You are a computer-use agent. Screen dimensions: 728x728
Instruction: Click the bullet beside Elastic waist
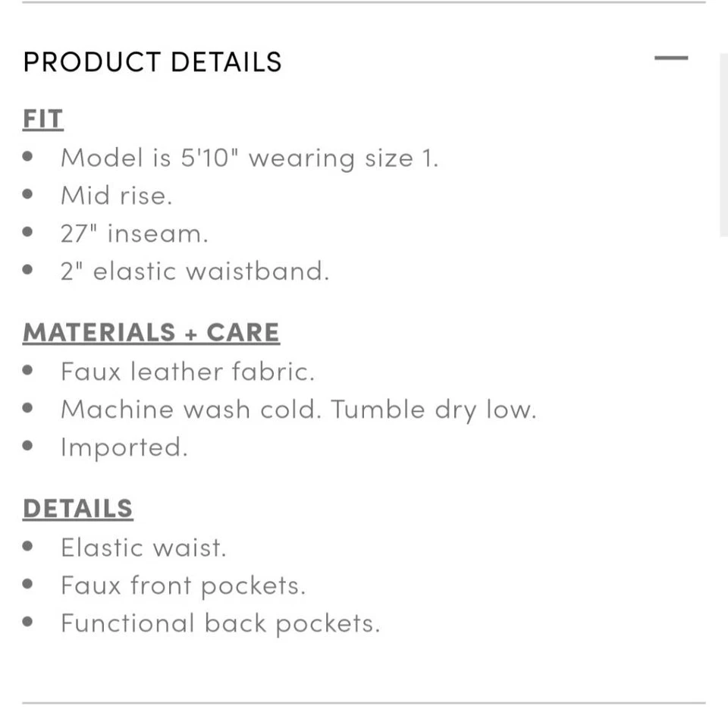click(x=29, y=545)
